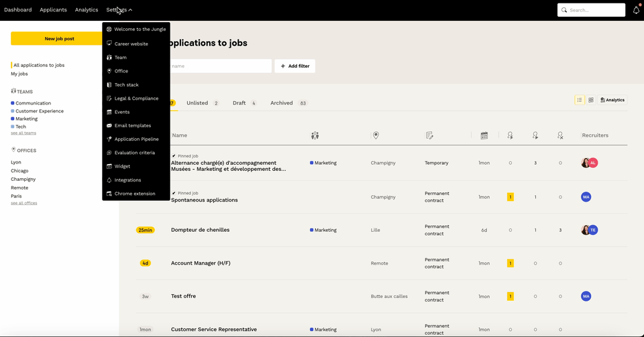Click the contract type column icon
Image resolution: width=644 pixels, height=337 pixels.
click(x=429, y=135)
